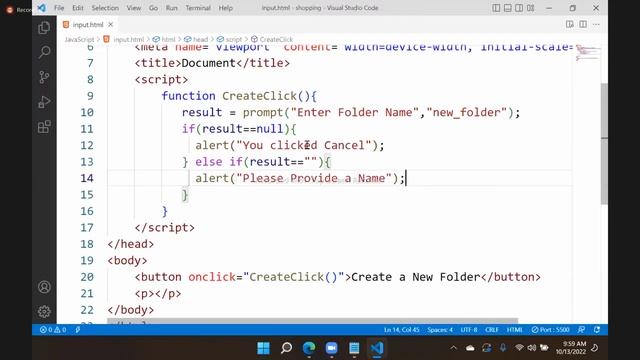Open Microsoft Edge from taskbar
This screenshot has height=360, width=640.
(x=309, y=348)
